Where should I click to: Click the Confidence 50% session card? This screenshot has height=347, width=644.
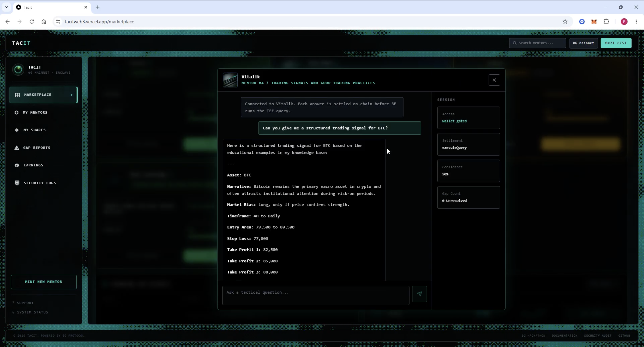coord(469,171)
